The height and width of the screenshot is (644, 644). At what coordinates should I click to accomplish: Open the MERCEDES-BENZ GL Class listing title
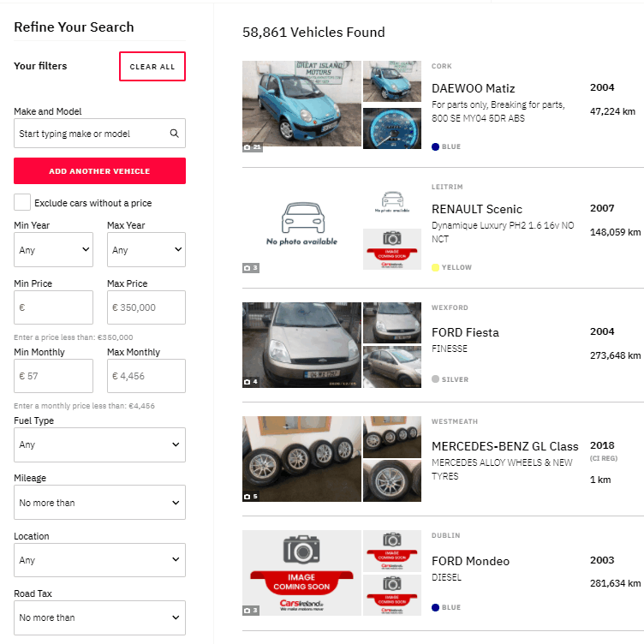tap(504, 446)
